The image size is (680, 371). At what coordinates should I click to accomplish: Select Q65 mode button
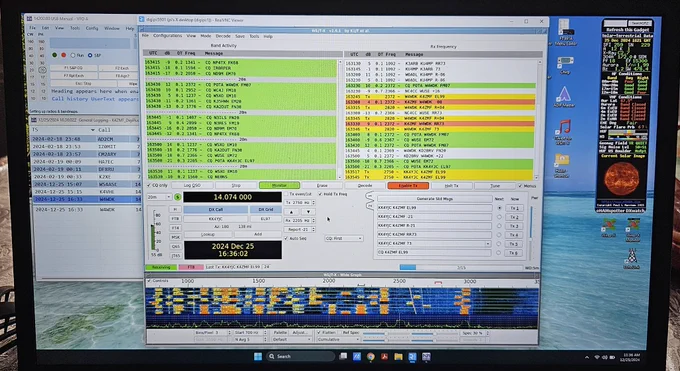[175, 246]
